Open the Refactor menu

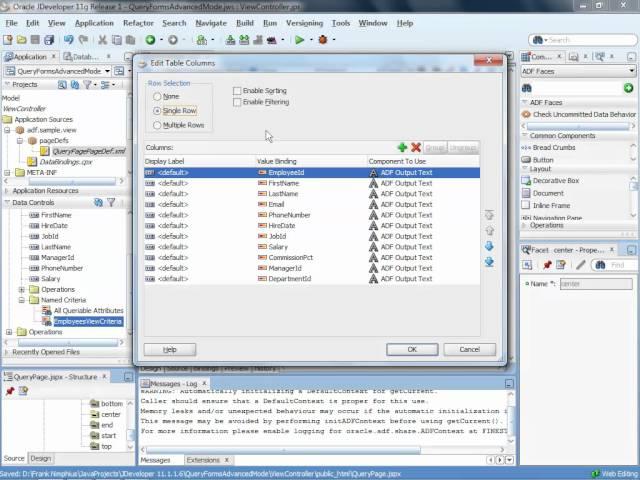[138, 23]
